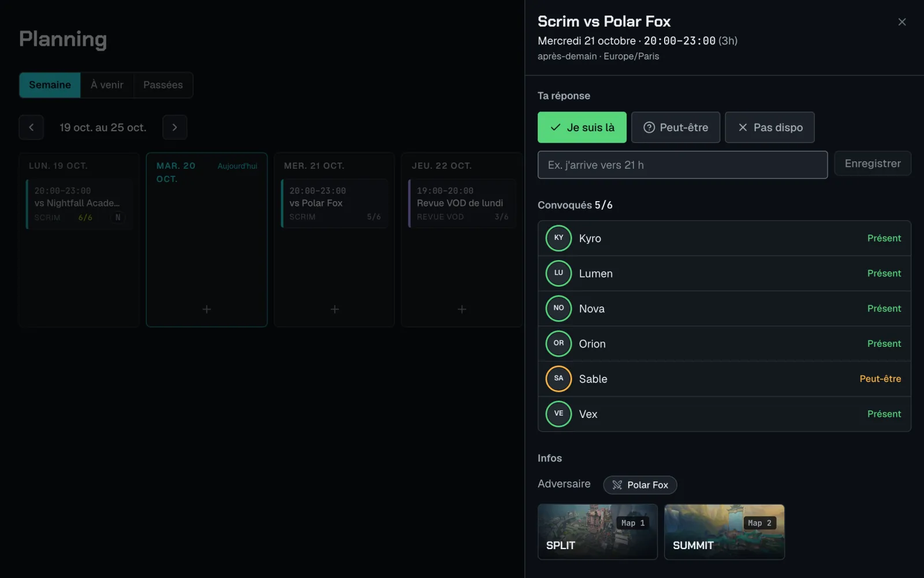Open the Revue VOD de lundi card
924x578 pixels.
pos(462,203)
